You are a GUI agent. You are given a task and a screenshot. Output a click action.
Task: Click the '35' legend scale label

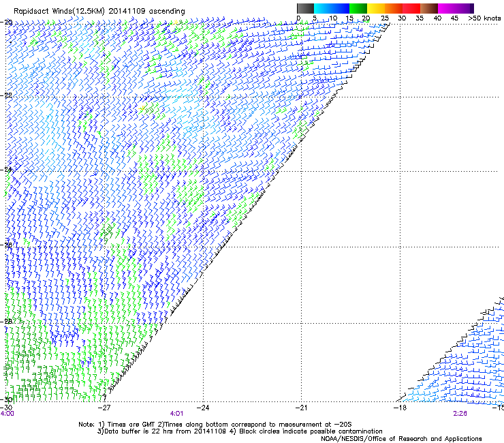click(x=420, y=18)
